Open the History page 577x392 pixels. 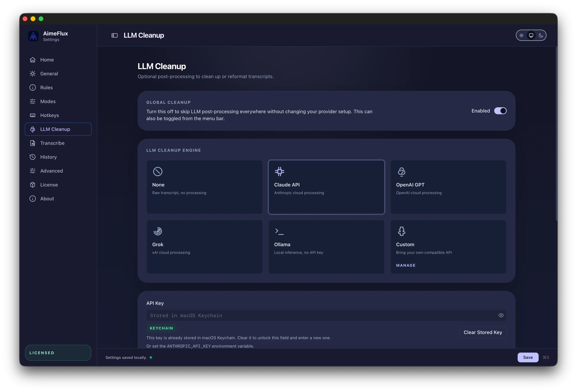[x=58, y=157]
